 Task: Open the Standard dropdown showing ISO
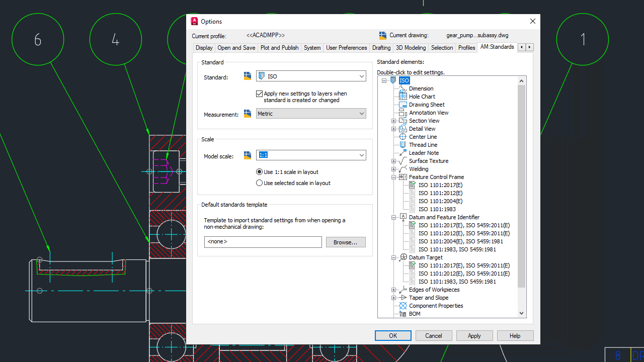click(x=362, y=76)
